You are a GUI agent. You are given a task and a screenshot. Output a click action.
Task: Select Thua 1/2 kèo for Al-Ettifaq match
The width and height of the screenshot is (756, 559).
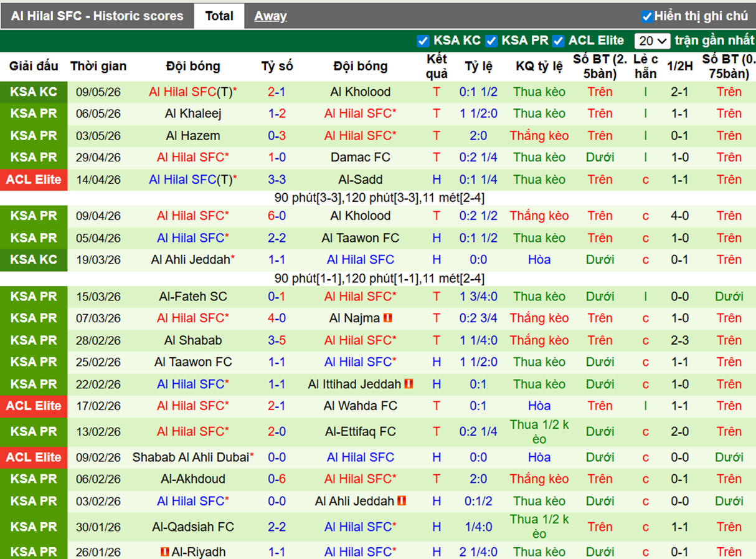click(x=539, y=431)
